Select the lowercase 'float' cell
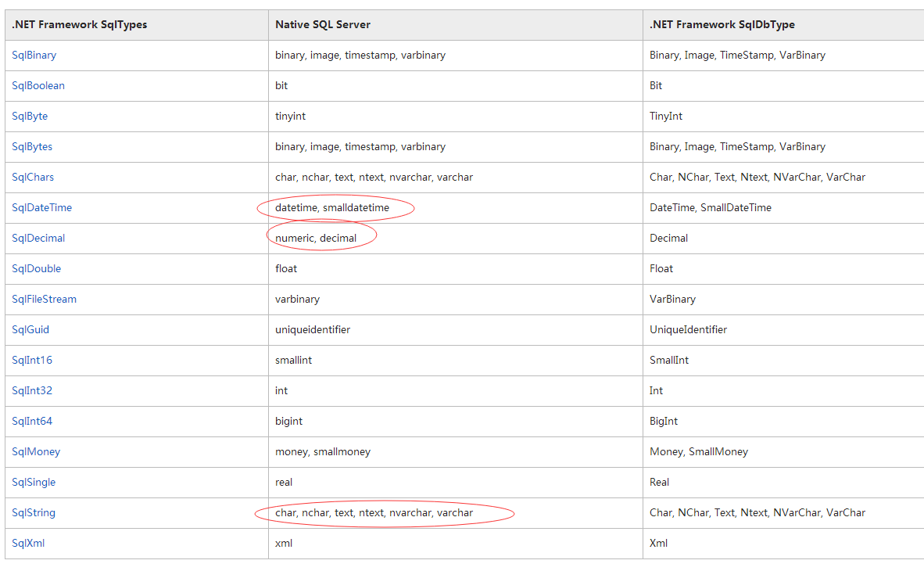The image size is (924, 571). (x=286, y=269)
